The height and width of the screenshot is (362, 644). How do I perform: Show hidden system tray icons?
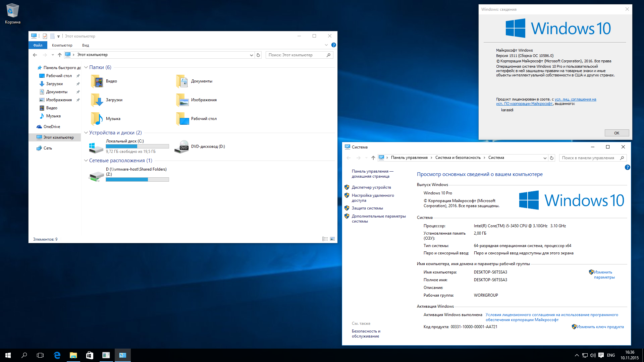[x=577, y=355]
